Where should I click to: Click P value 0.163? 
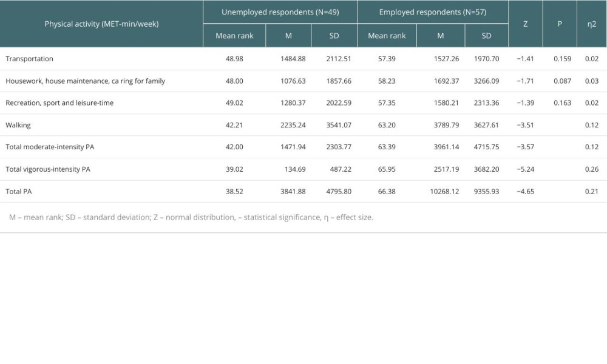point(563,103)
